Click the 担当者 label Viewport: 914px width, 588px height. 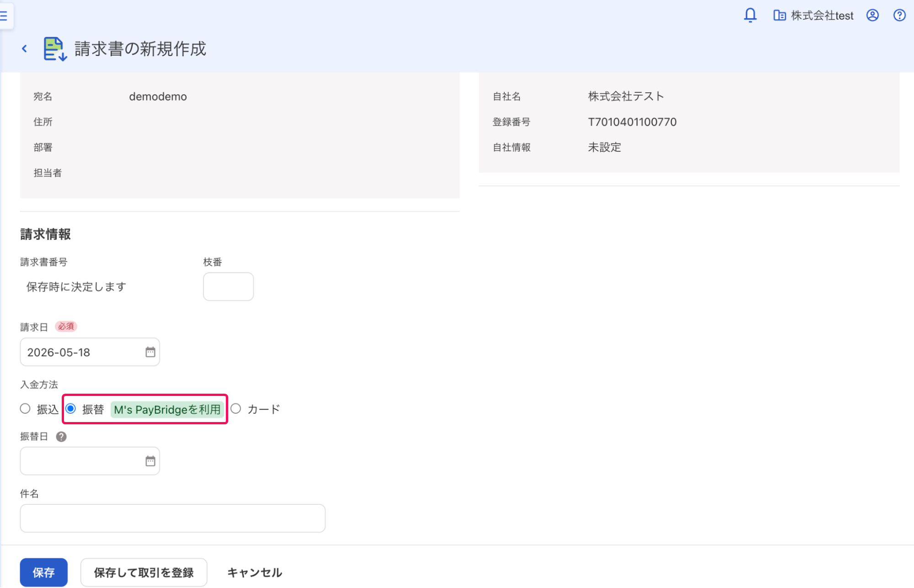48,173
